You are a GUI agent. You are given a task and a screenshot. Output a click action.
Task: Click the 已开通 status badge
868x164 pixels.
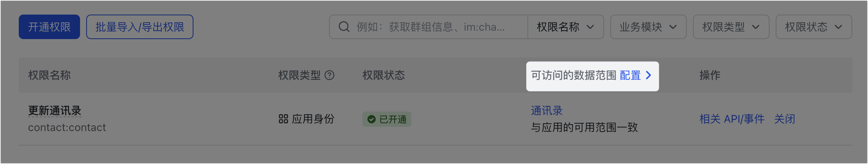tap(387, 119)
